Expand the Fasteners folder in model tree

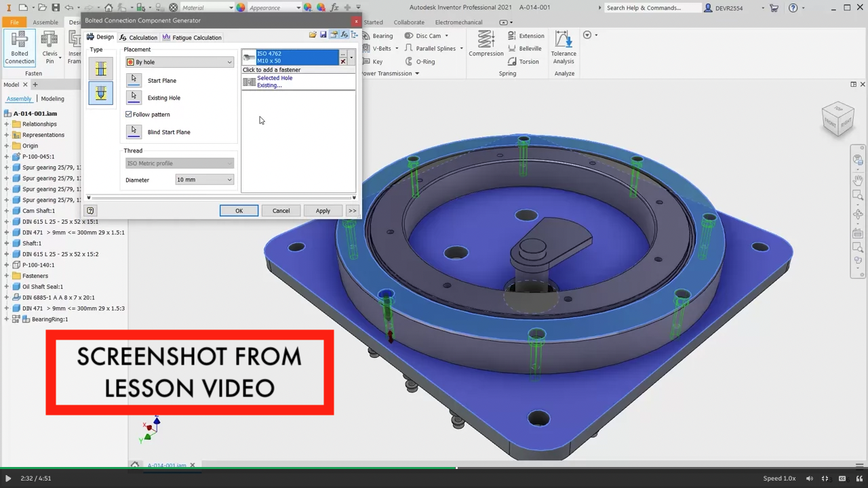[7, 276]
